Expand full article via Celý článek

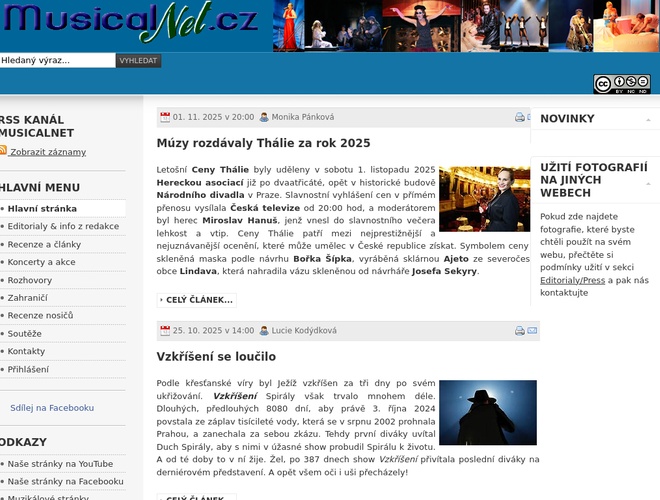[196, 299]
